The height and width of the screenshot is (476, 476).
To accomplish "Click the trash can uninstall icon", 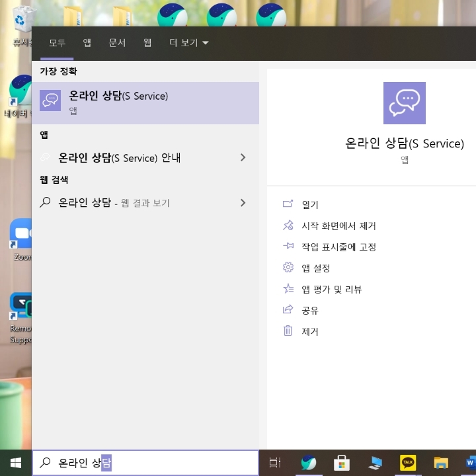I will (288, 331).
